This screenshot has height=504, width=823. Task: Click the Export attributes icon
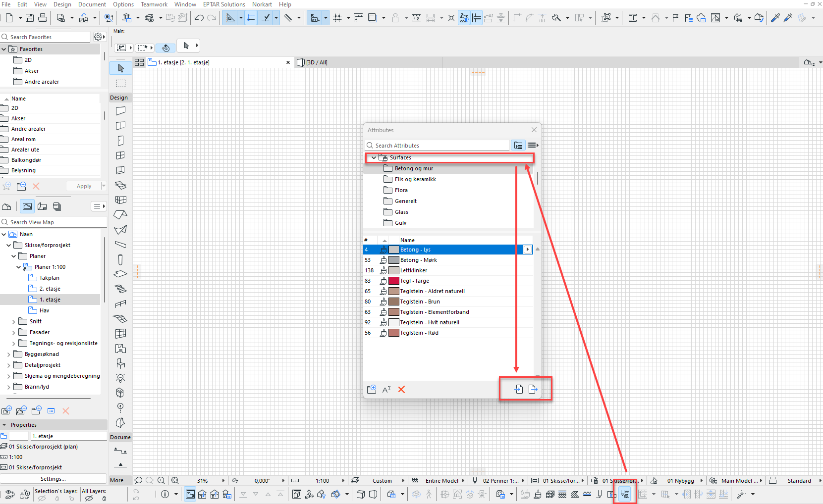[x=533, y=389]
